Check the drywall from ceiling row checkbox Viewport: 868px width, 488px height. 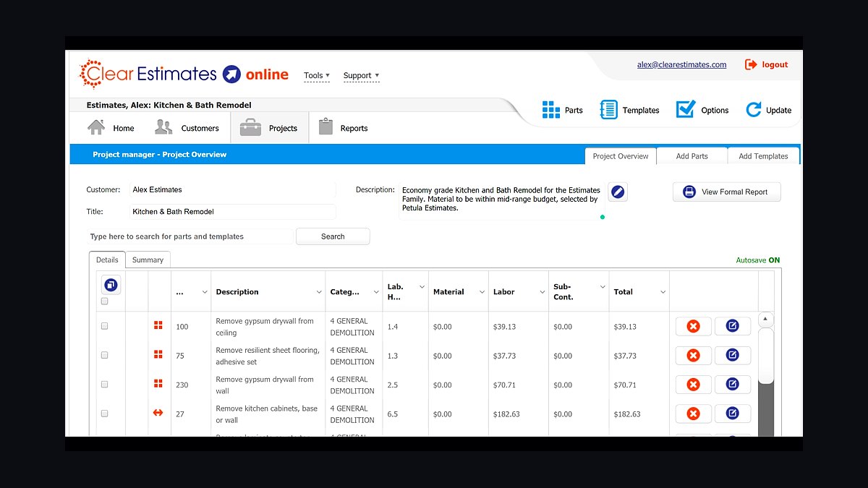[x=105, y=326]
